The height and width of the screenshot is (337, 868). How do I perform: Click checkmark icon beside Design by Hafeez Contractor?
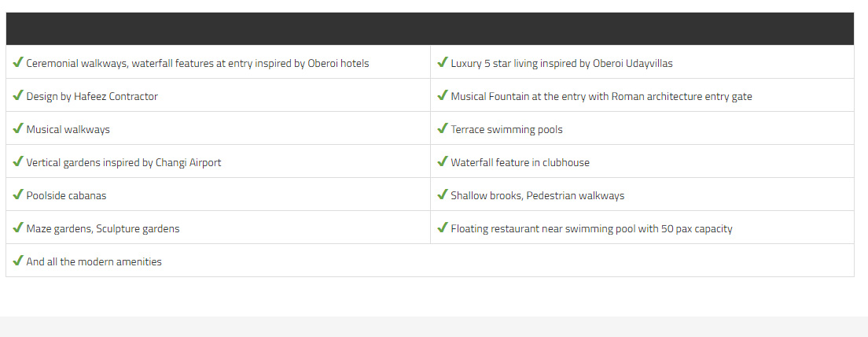(18, 94)
